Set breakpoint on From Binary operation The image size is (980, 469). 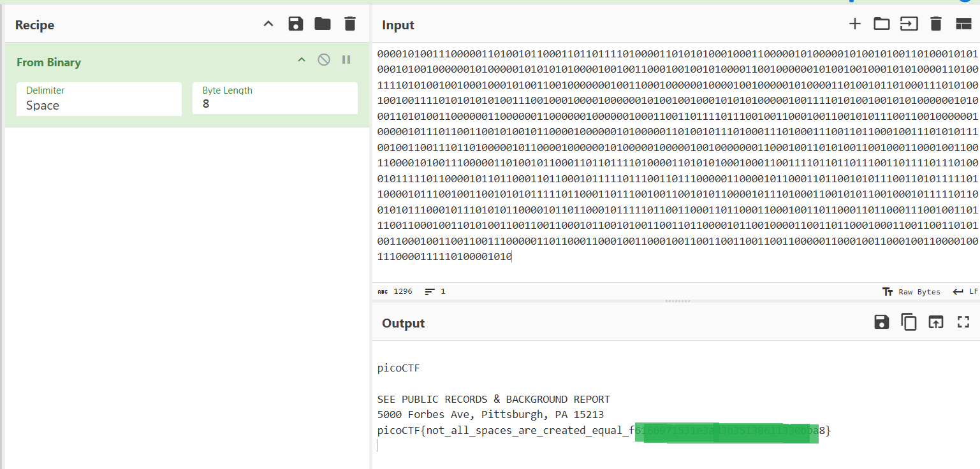[x=346, y=60]
